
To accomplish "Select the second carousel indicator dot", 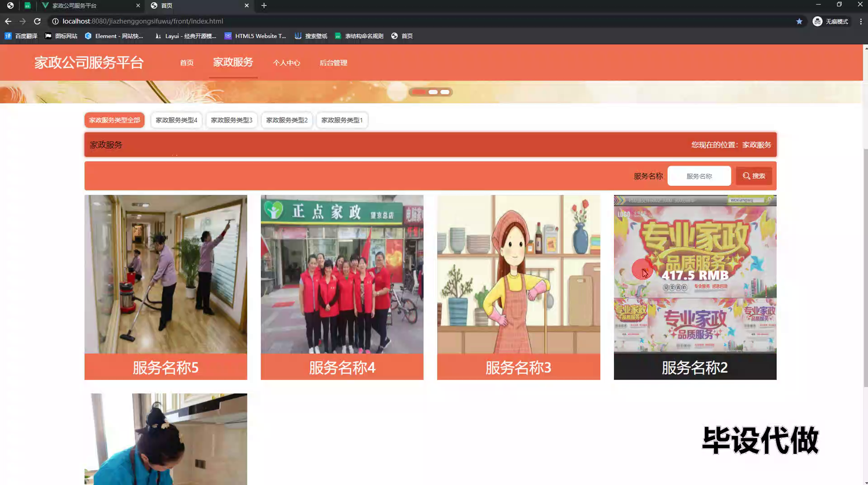I will 433,92.
